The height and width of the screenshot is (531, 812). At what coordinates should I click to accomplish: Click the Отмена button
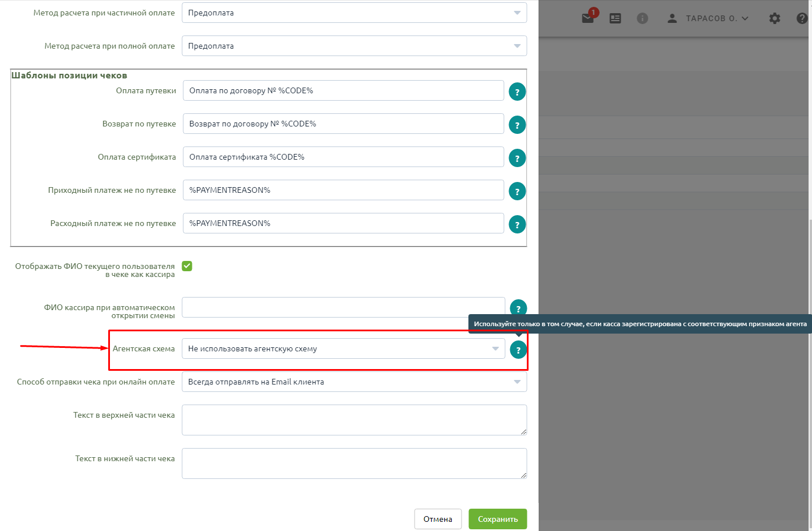pyautogui.click(x=438, y=519)
